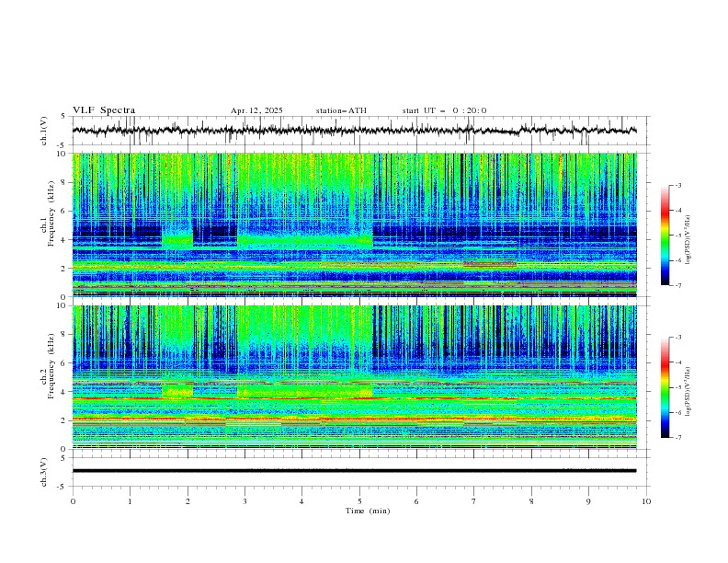Click the ch.1 spectrogram panel
The image size is (728, 563).
click(x=354, y=224)
